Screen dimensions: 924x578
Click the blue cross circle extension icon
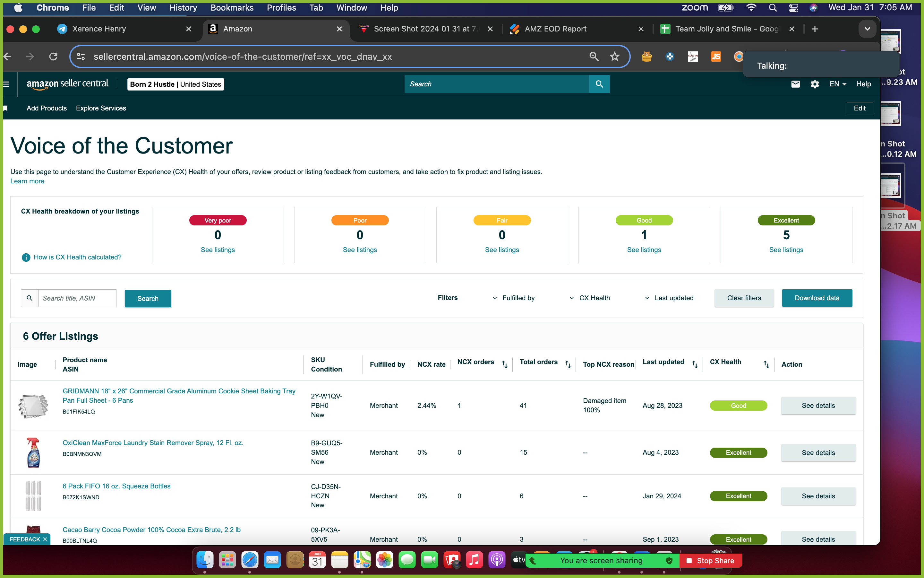[670, 57]
